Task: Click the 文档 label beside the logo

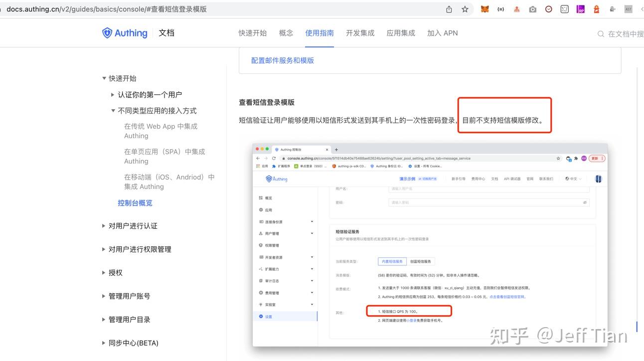Action: click(166, 33)
